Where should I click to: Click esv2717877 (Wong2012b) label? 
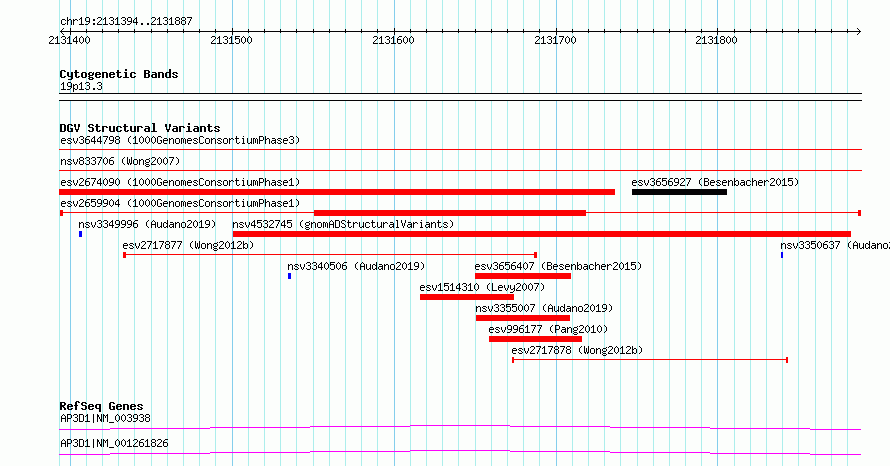pyautogui.click(x=188, y=245)
